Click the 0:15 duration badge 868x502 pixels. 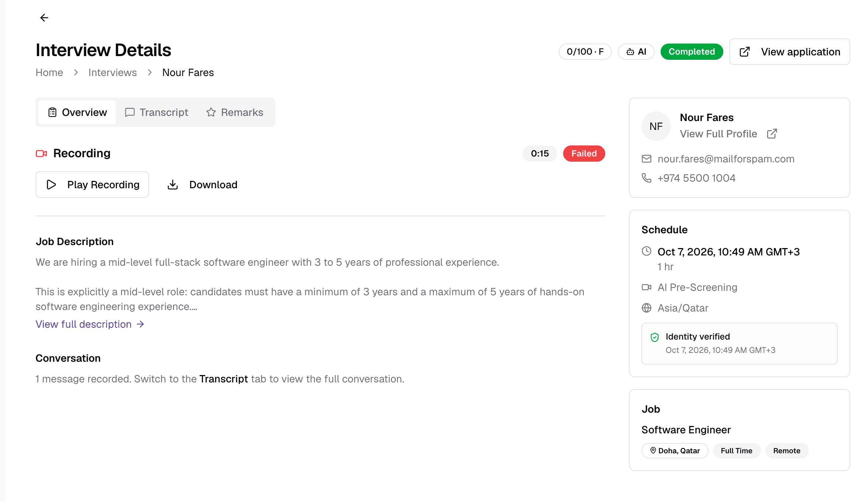click(x=540, y=154)
